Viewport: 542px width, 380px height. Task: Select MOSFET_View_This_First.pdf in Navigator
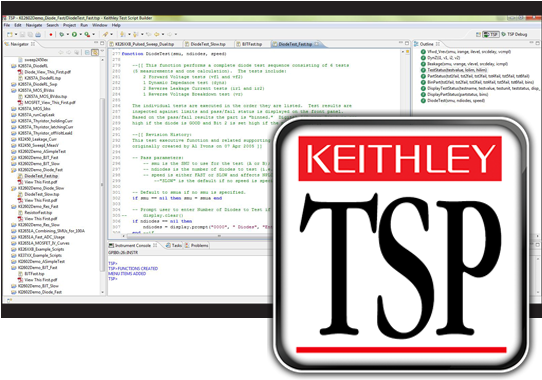tap(50, 103)
